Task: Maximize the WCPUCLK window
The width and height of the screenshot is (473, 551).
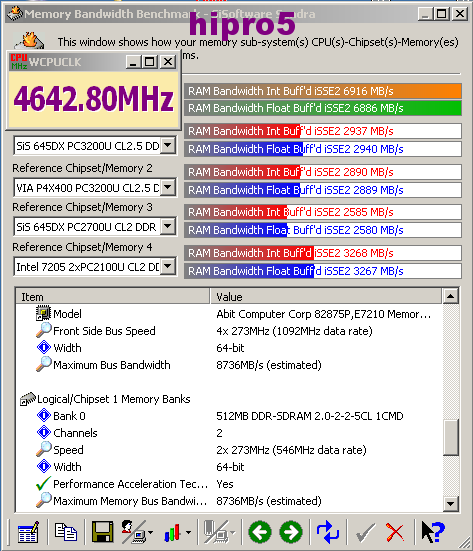Action: pyautogui.click(x=149, y=62)
